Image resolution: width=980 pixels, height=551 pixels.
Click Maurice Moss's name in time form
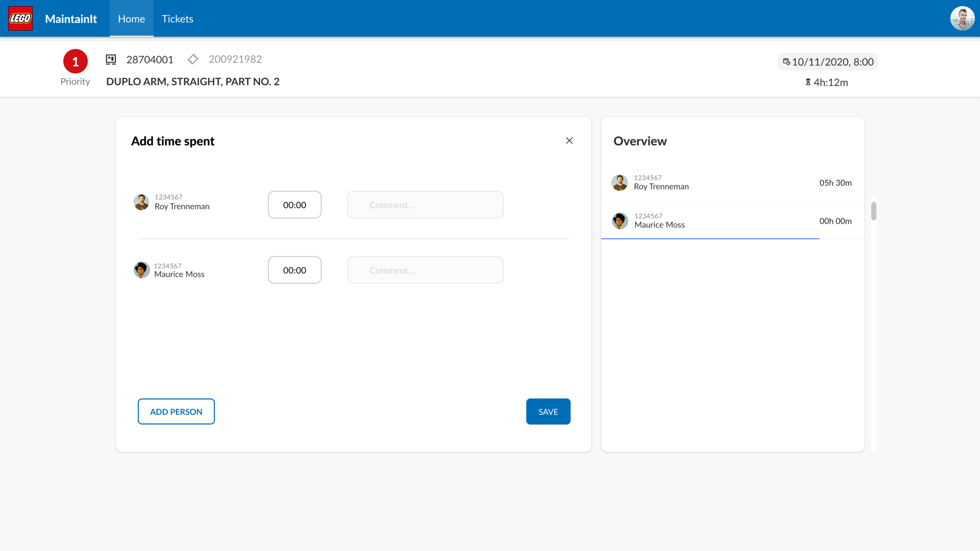[179, 274]
